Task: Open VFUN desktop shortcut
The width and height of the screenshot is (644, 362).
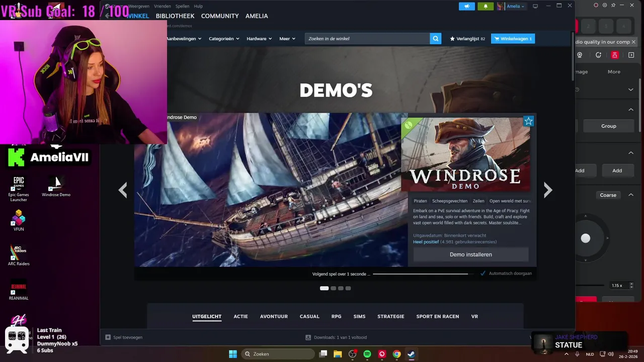Action: (x=19, y=220)
